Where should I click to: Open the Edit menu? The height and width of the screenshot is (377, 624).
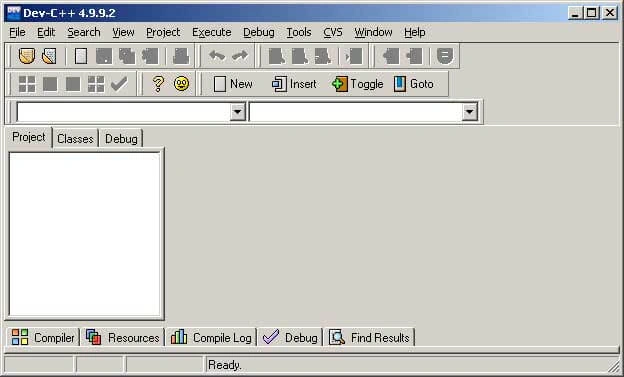pyautogui.click(x=46, y=32)
